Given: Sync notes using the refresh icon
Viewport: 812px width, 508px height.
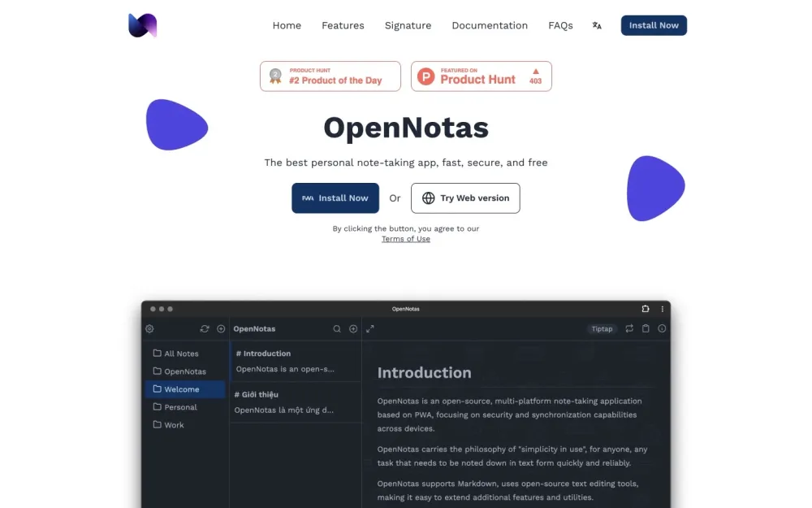Looking at the screenshot, I should click(x=205, y=328).
